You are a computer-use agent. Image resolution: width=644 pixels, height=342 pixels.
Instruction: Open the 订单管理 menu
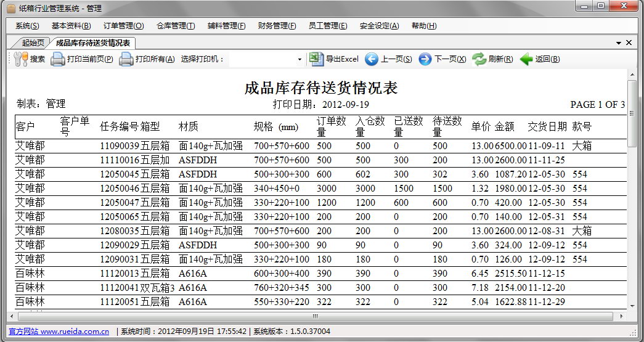[123, 26]
